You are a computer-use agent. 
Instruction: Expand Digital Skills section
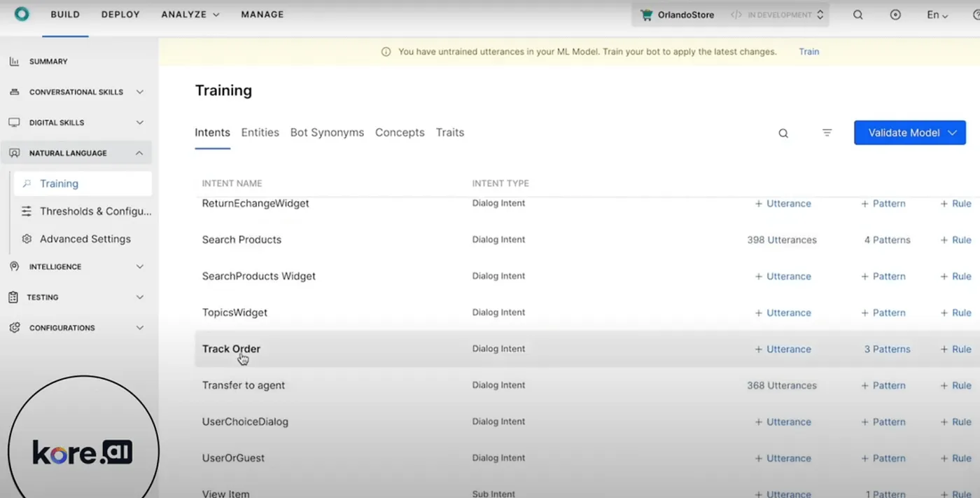[140, 123]
